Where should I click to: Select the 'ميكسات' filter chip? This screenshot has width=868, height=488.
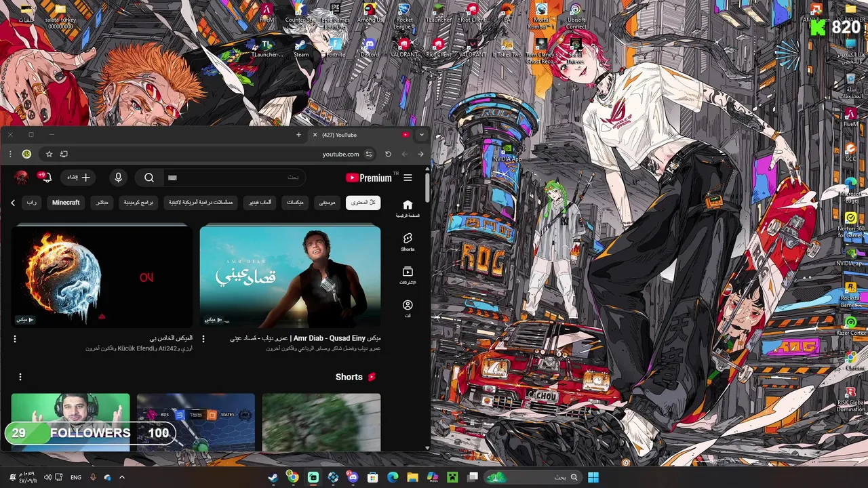[295, 203]
